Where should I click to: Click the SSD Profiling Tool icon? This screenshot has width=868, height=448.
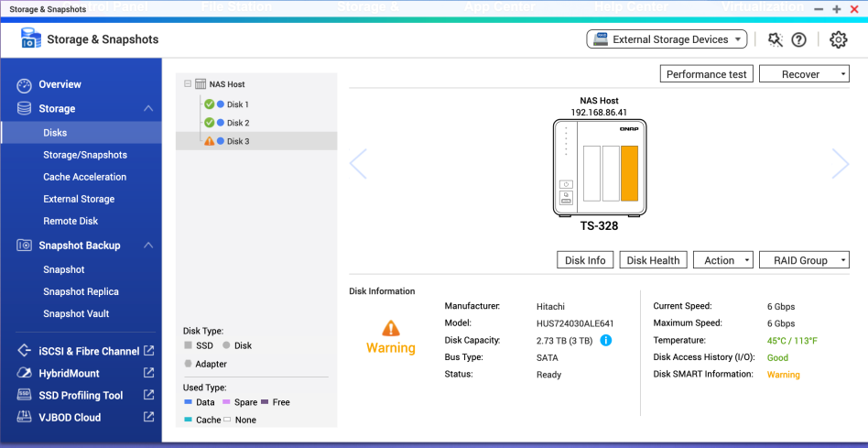pos(25,396)
